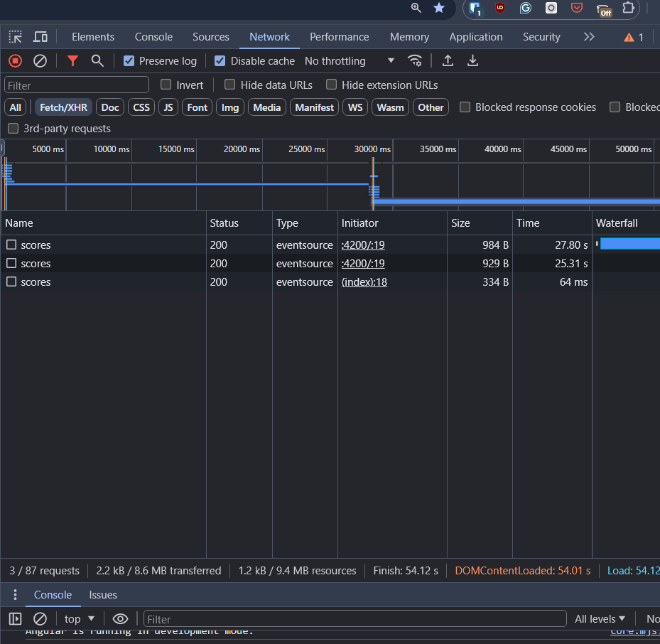
Task: Import HAR file upload icon
Action: pos(448,61)
